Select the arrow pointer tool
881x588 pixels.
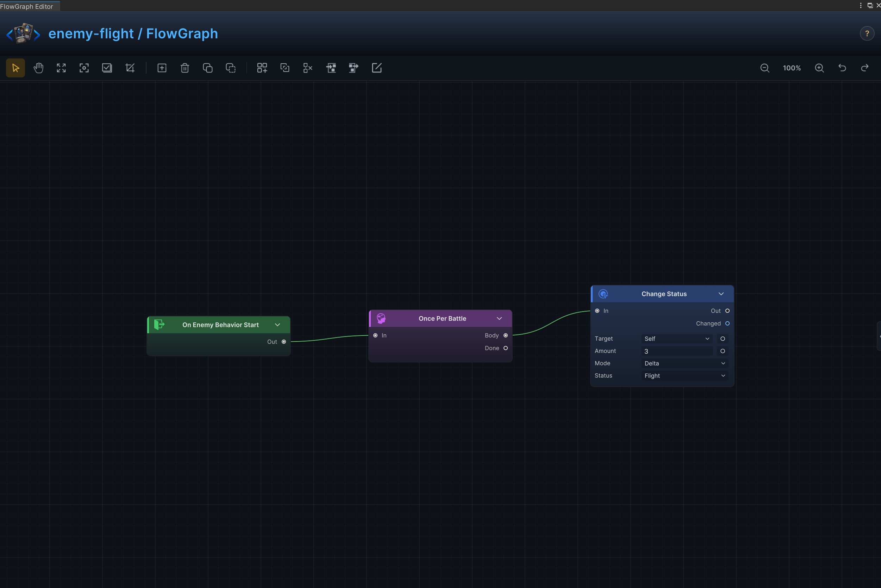pos(15,68)
